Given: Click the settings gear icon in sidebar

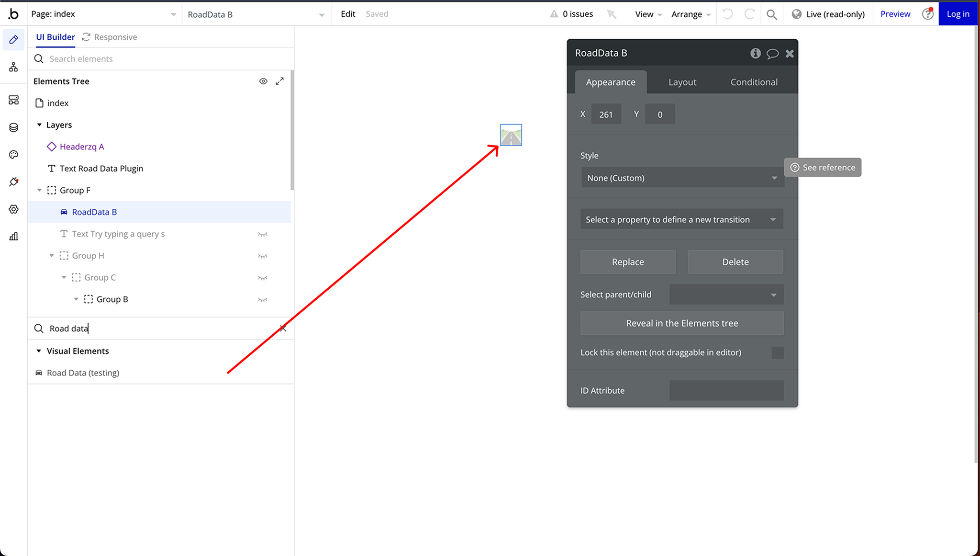Looking at the screenshot, I should 13,209.
